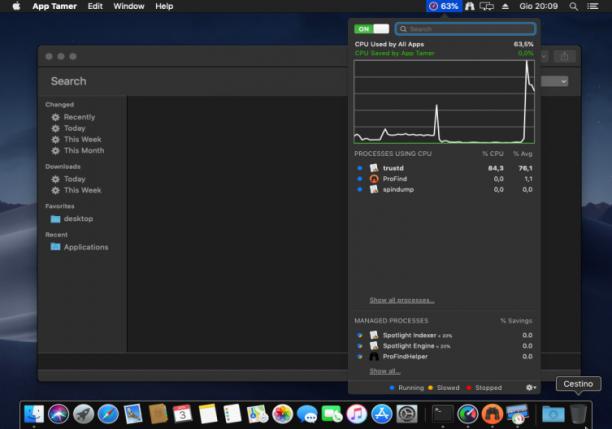Click the status dot next to trustd
The height and width of the screenshot is (429, 612).
tap(360, 168)
